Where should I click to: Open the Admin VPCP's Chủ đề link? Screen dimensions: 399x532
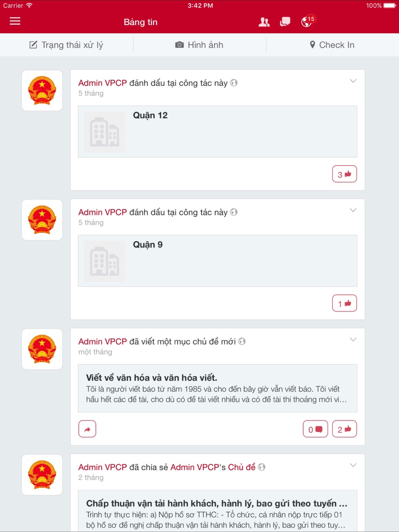click(213, 467)
